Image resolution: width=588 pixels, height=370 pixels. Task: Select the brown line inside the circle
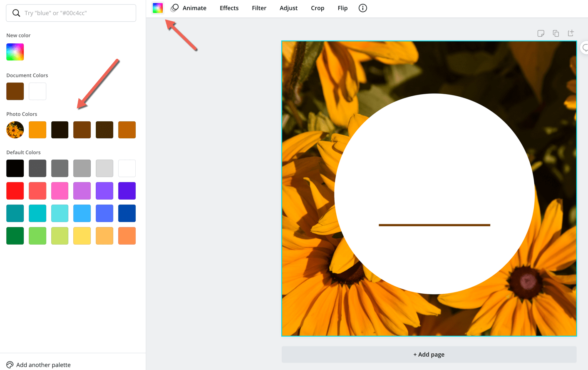(x=434, y=225)
